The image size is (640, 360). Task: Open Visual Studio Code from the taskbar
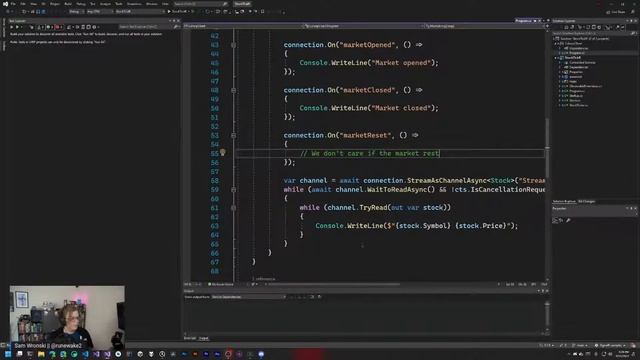[85, 354]
